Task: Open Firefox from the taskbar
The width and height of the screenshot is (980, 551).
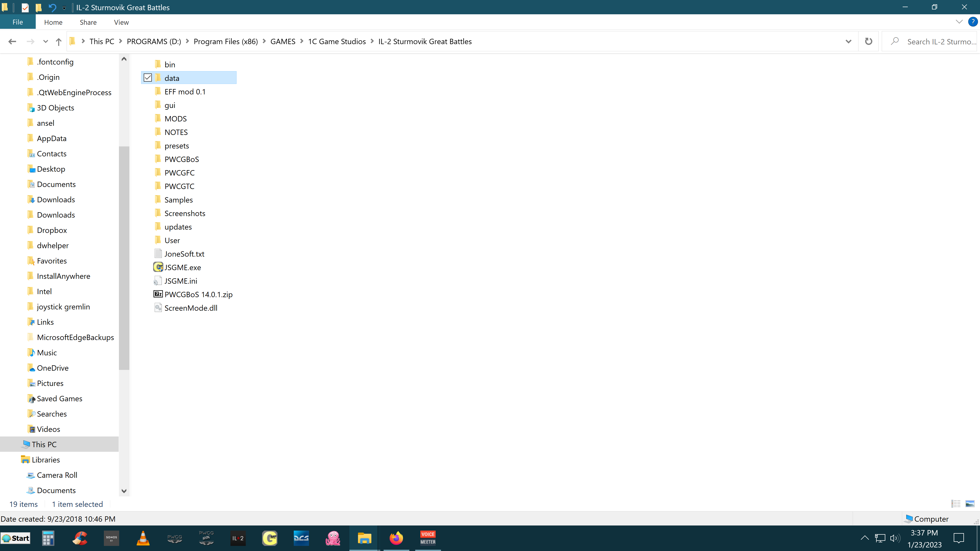Action: pyautogui.click(x=396, y=538)
